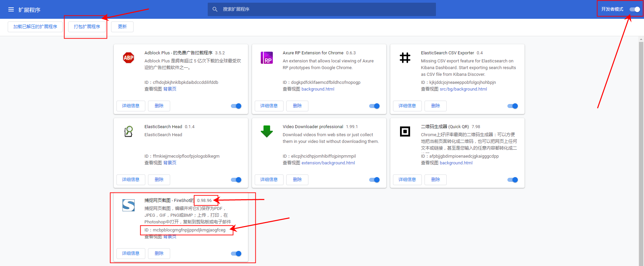Disable Axure RP Extension for Chrome
This screenshot has height=266, width=644.
[x=375, y=106]
